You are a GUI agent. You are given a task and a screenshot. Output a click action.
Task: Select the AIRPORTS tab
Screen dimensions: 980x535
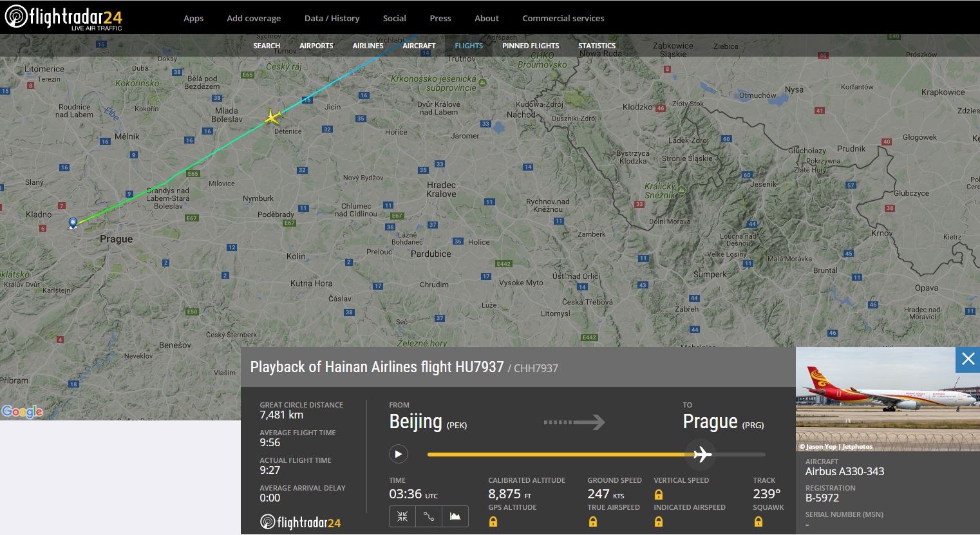coord(316,46)
